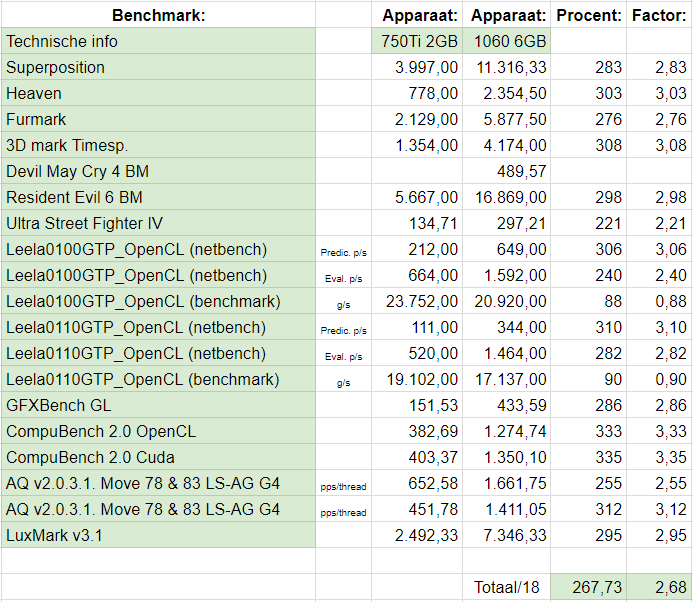693x602 pixels.
Task: Click the 'Factor:' column header
Action: (x=659, y=15)
